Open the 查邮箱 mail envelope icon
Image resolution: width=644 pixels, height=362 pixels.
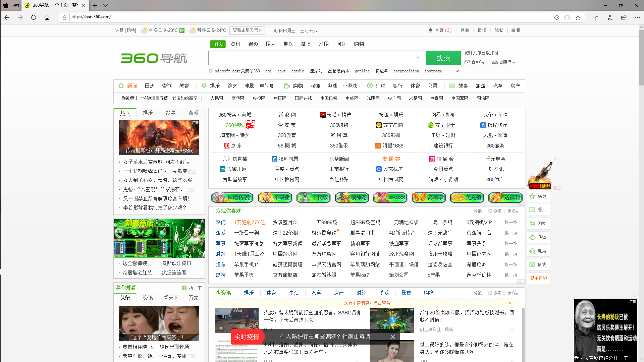coord(468,62)
